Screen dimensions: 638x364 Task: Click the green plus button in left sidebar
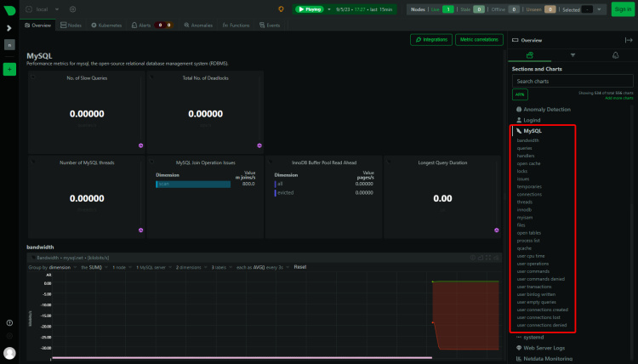pos(9,69)
